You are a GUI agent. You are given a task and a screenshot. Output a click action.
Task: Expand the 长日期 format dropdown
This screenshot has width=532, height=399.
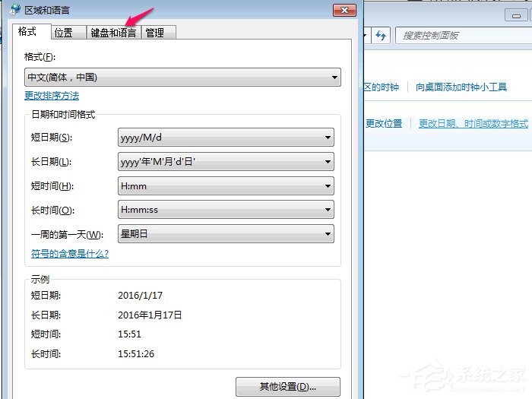click(226, 162)
